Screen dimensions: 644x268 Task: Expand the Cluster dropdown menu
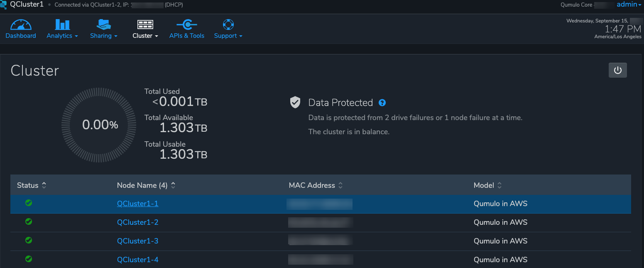pyautogui.click(x=145, y=36)
